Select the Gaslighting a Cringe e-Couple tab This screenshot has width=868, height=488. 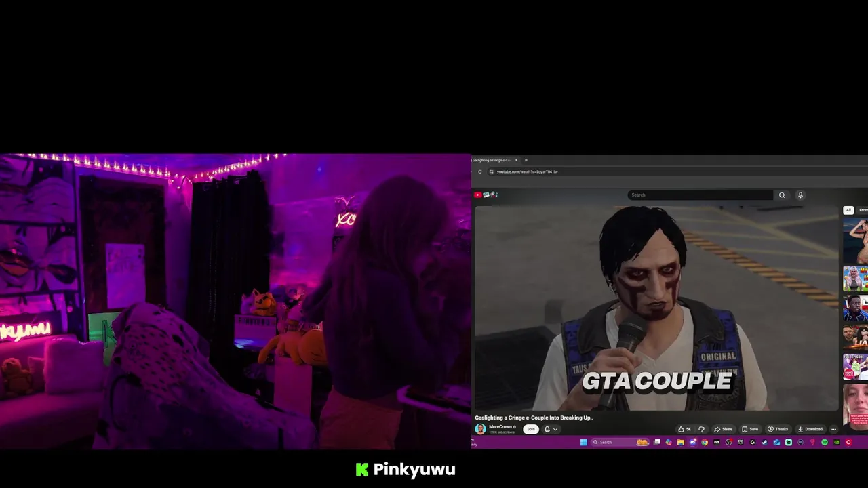(x=494, y=160)
